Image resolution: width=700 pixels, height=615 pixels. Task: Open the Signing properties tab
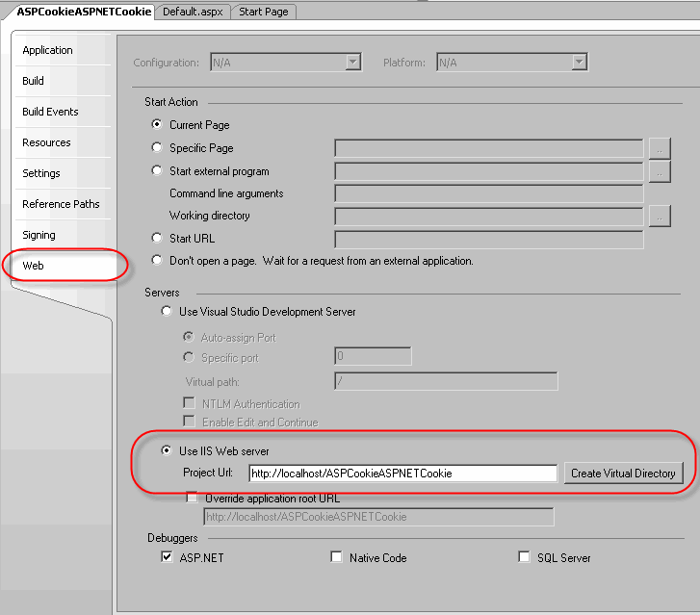(39, 235)
